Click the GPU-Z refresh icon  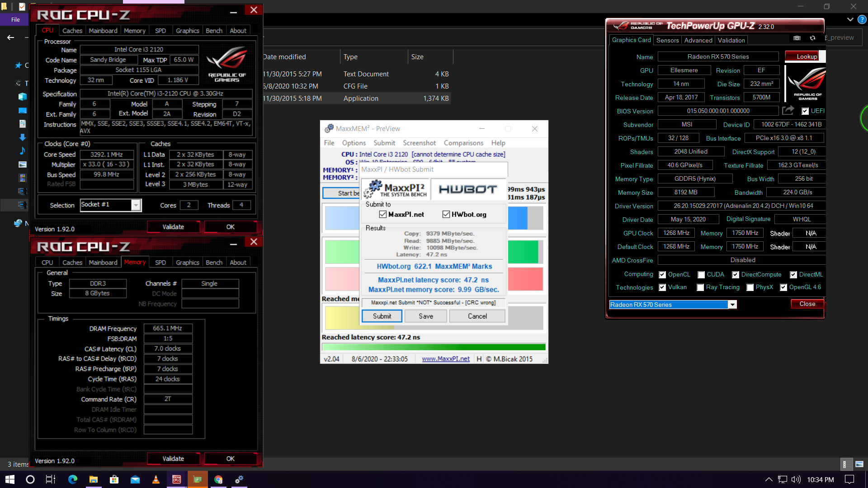812,38
